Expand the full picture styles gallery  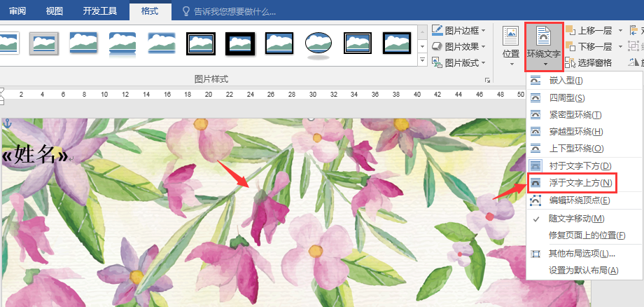[x=422, y=61]
